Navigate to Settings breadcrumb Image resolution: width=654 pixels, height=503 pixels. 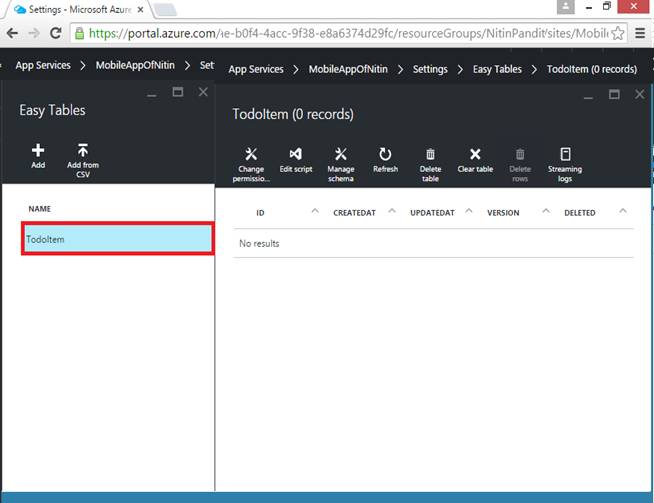[430, 69]
